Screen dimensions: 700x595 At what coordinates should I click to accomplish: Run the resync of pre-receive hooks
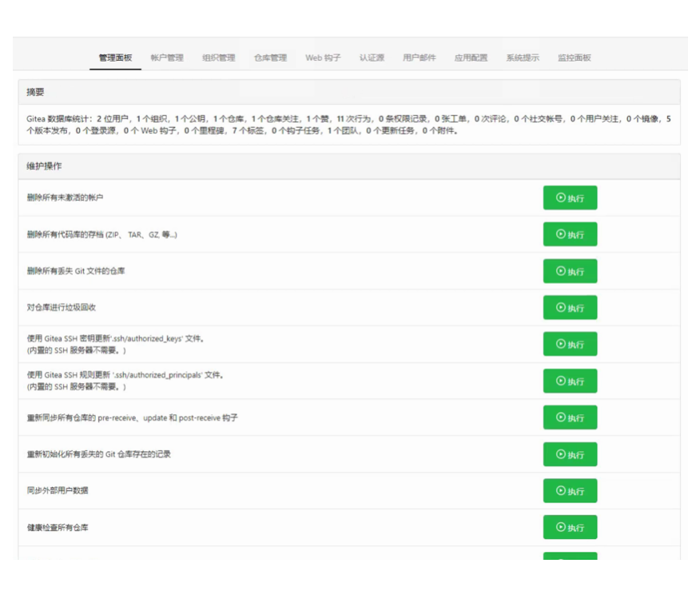[570, 417]
